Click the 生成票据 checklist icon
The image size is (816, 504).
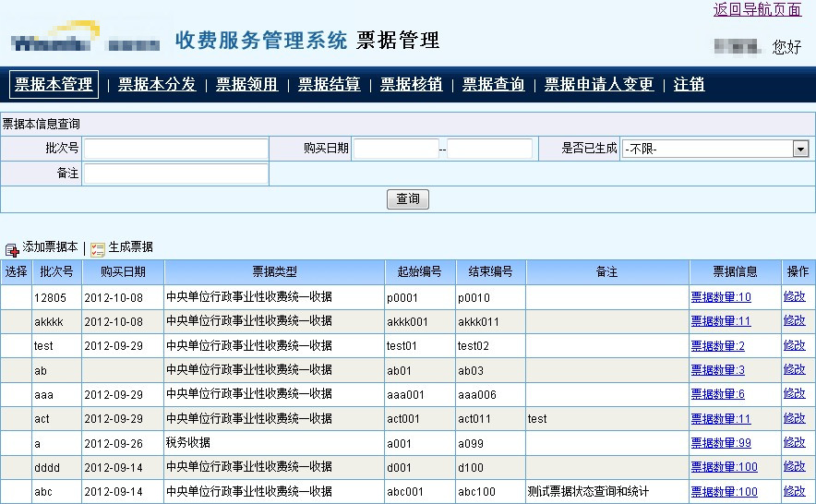98,249
